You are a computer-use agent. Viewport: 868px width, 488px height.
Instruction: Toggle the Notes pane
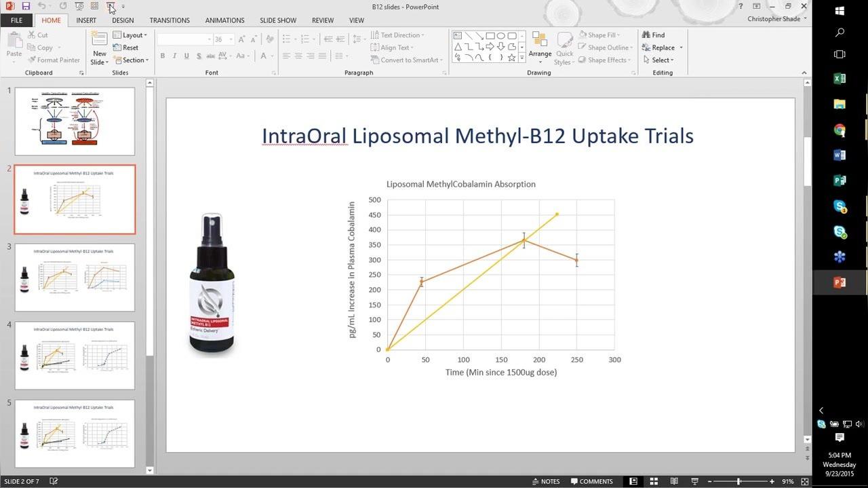[x=547, y=481]
